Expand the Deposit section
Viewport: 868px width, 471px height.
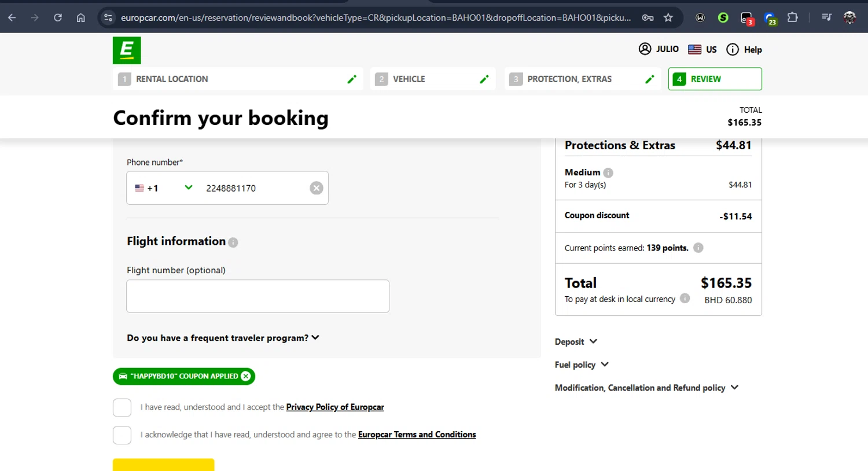(x=576, y=342)
